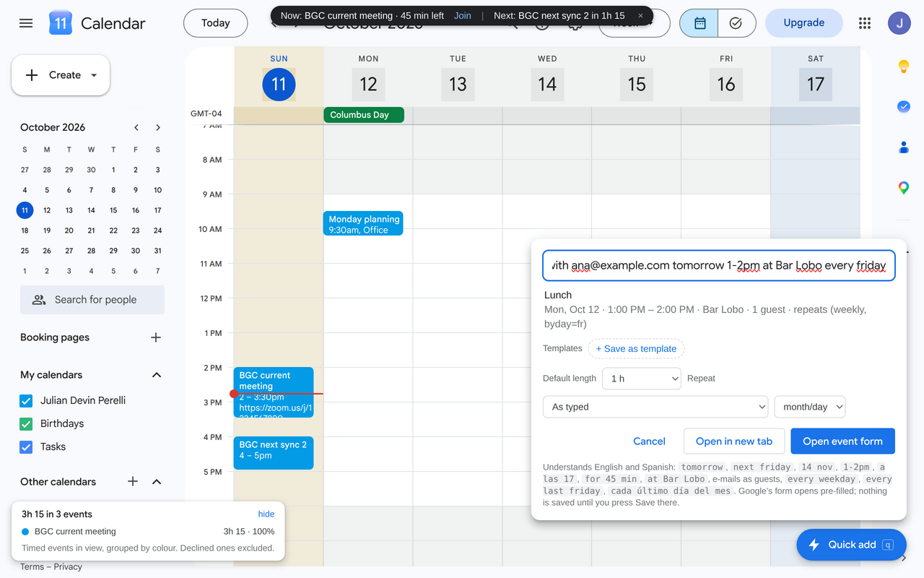
Task: Open Maps side panel icon
Action: click(x=903, y=188)
